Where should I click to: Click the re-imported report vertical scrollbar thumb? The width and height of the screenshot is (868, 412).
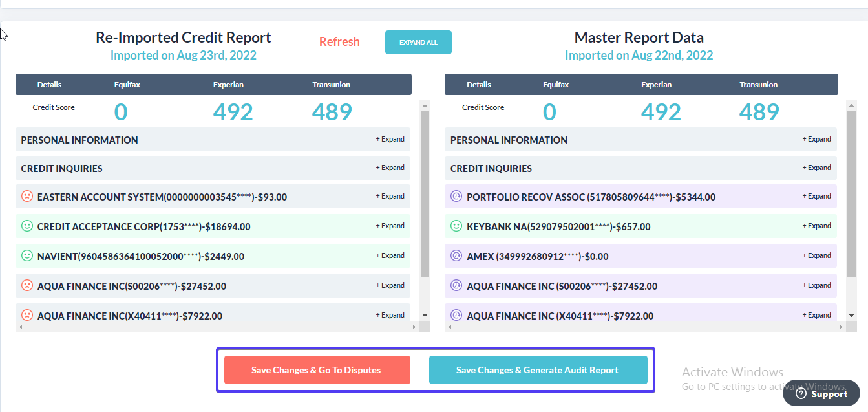(425, 194)
